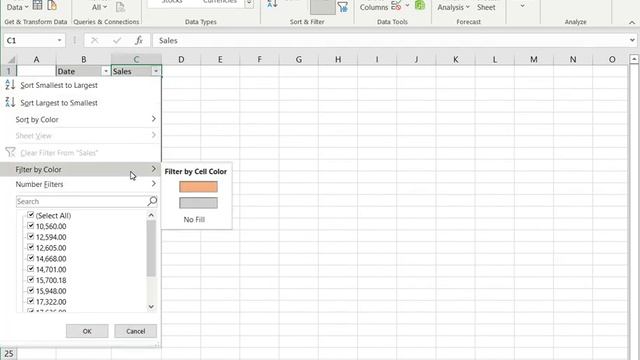Click the Recent Sources document icon
Screen dimensions: 640x360
(52, 5)
